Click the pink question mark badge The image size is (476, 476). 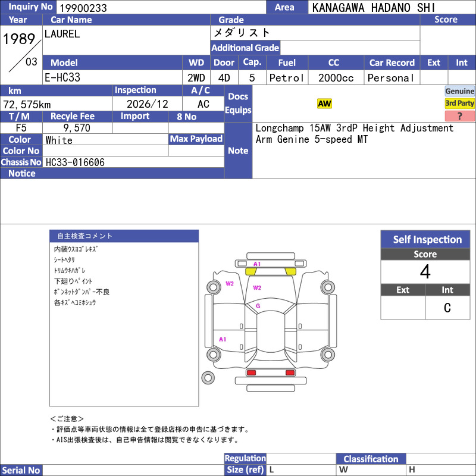459,115
